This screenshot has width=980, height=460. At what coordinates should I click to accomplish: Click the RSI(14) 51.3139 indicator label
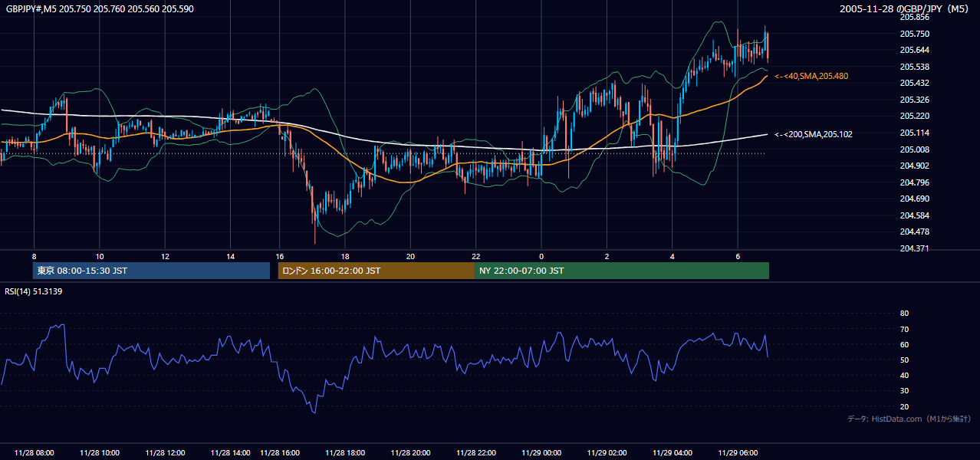click(x=34, y=291)
